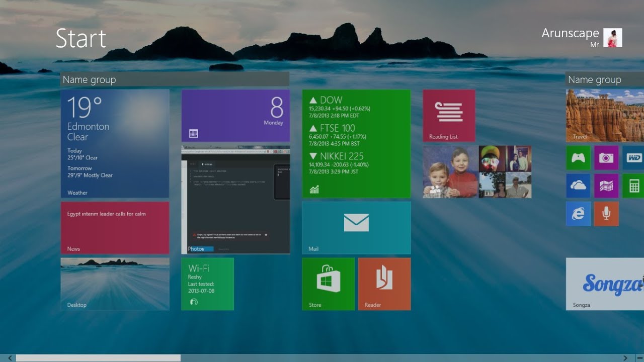The image size is (644, 362).
Task: Open the News tile about Egypt
Action: coord(115,228)
